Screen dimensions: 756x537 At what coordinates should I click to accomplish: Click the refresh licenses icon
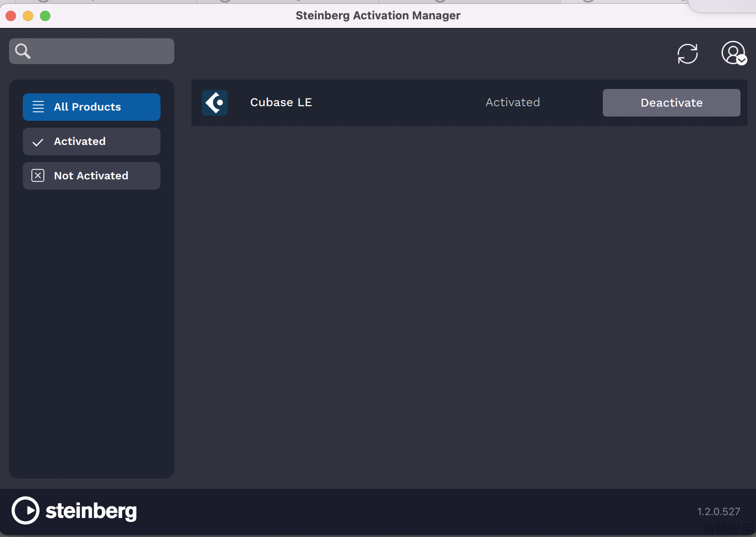click(x=687, y=54)
